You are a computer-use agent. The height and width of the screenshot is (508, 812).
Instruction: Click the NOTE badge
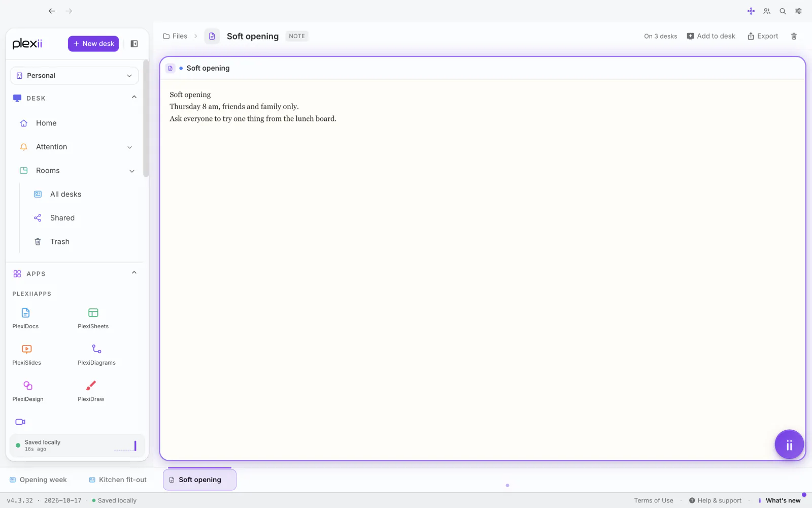pos(297,36)
